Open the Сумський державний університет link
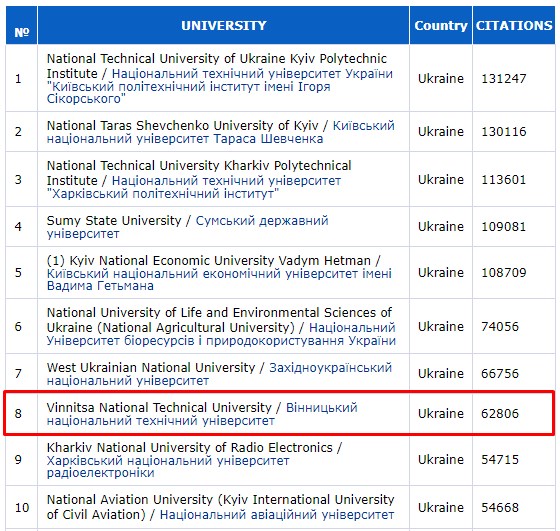The width and height of the screenshot is (560, 531). pos(188,227)
